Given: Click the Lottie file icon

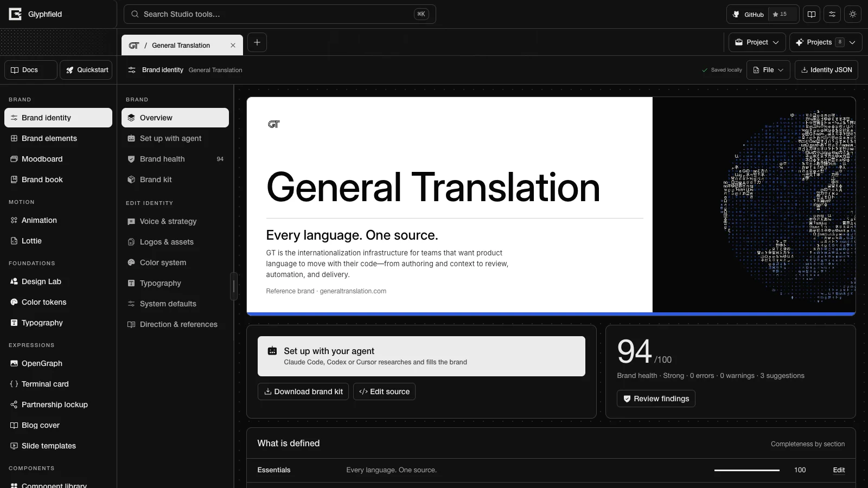Looking at the screenshot, I should pyautogui.click(x=14, y=241).
